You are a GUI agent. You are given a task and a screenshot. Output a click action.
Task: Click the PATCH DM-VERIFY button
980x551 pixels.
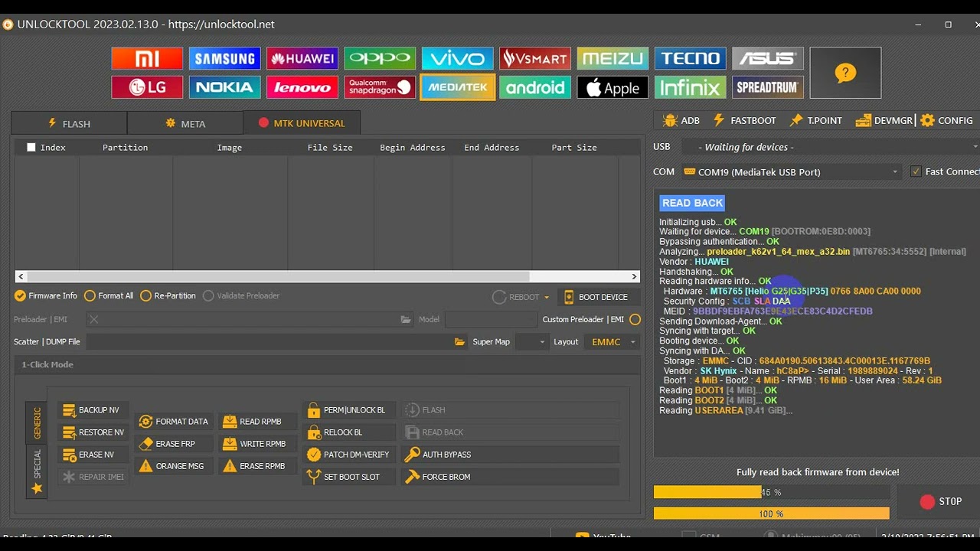(349, 455)
